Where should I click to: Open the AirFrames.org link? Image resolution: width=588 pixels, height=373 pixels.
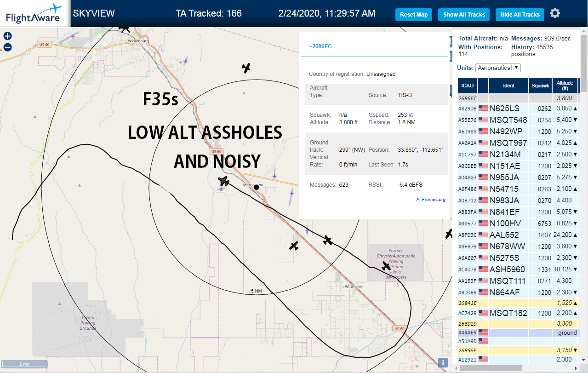(x=431, y=200)
